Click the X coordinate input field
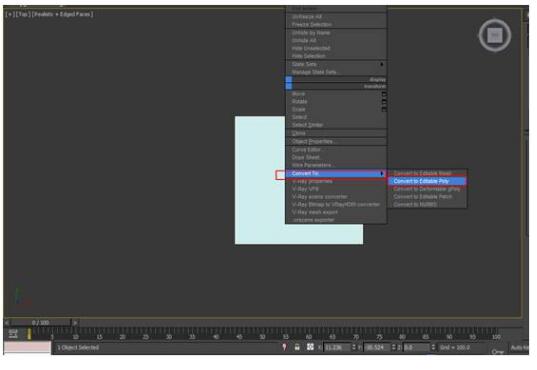This screenshot has width=537, height=370. coord(337,347)
